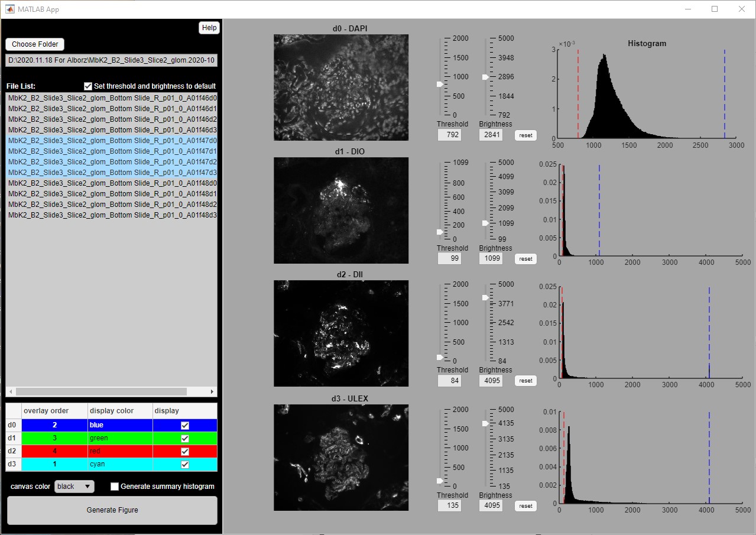Click the blue display color cell
Viewport: 756px width, 535px height.
120,426
